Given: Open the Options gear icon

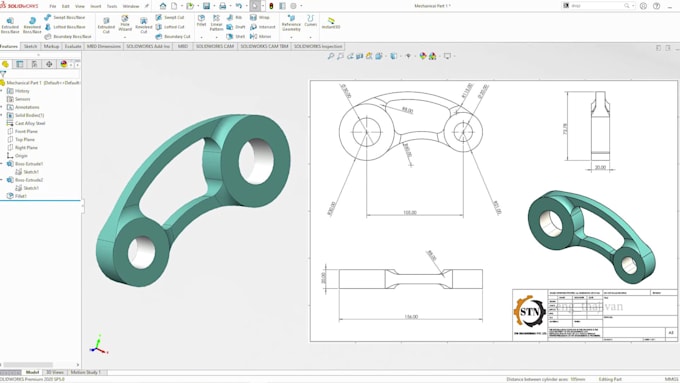Looking at the screenshot, I should (294, 6).
